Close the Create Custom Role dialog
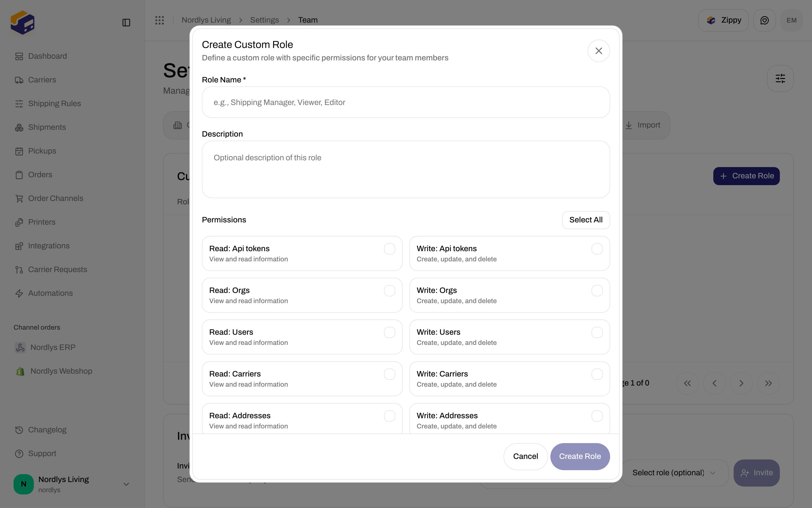The height and width of the screenshot is (508, 812). [x=599, y=51]
